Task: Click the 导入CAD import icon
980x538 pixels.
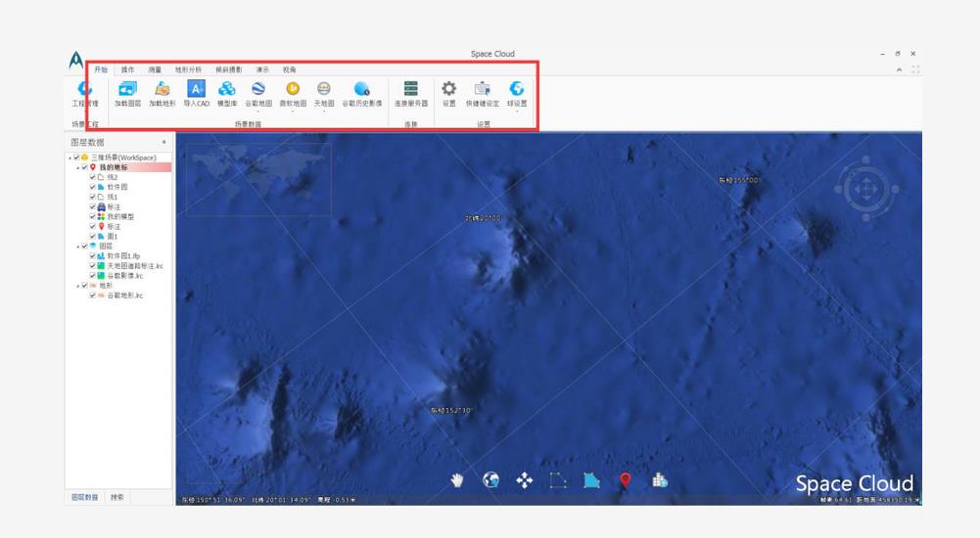Action: tap(196, 91)
